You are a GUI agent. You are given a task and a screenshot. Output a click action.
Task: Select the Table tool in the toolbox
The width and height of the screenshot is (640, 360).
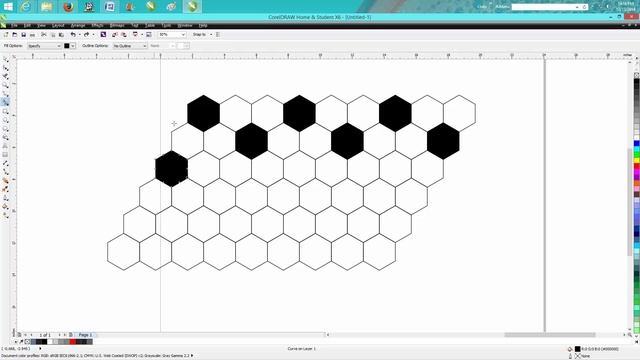5,155
